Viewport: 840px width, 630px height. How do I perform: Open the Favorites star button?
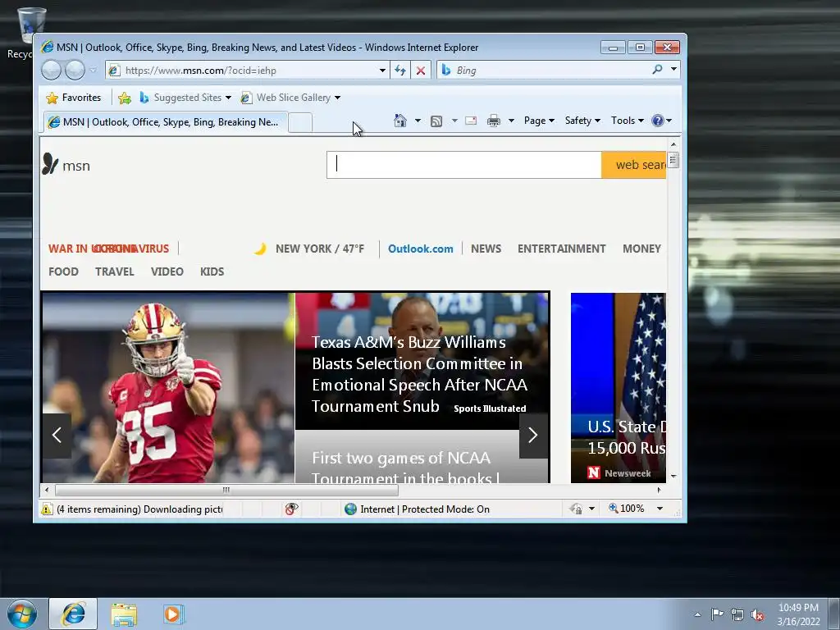[x=73, y=98]
